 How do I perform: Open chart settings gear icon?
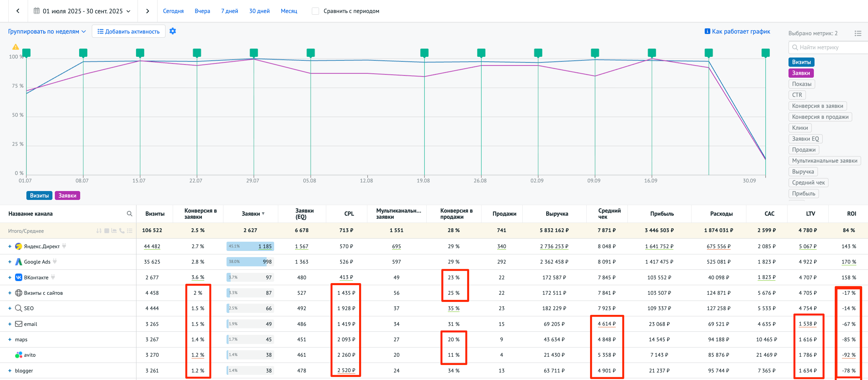[173, 31]
